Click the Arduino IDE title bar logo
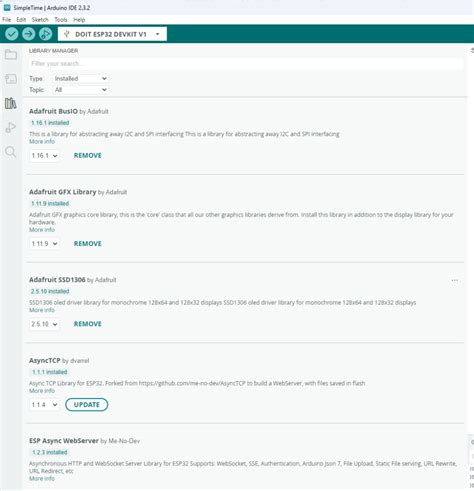 pos(7,7)
